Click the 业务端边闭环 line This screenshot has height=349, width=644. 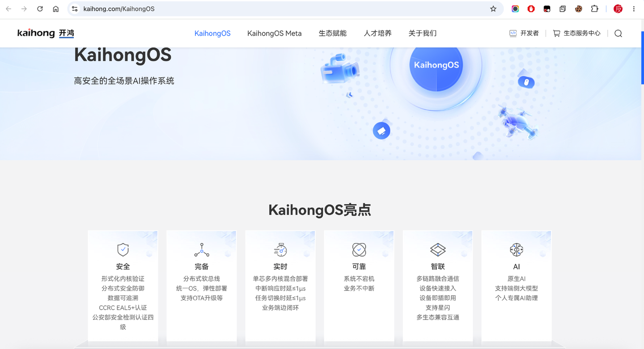[280, 308]
